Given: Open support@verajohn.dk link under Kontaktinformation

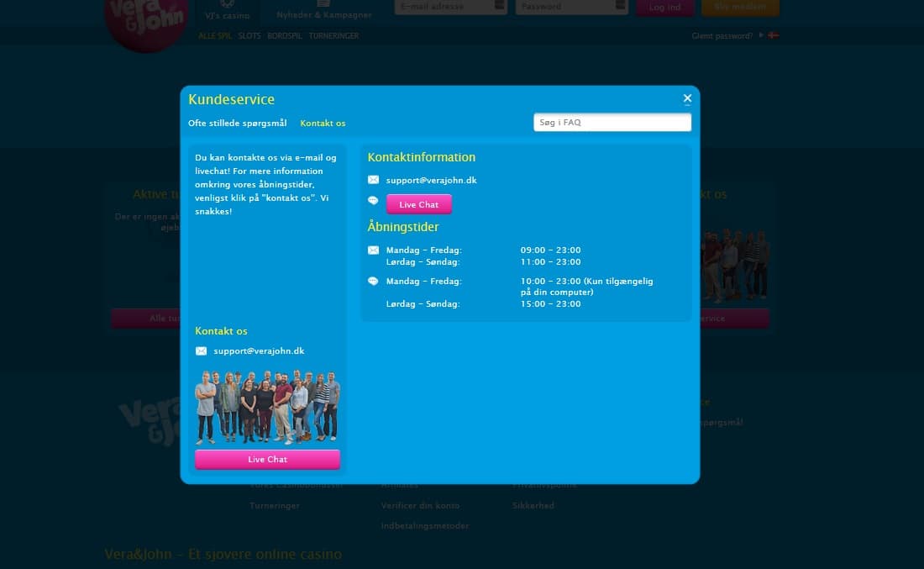Looking at the screenshot, I should click(432, 181).
